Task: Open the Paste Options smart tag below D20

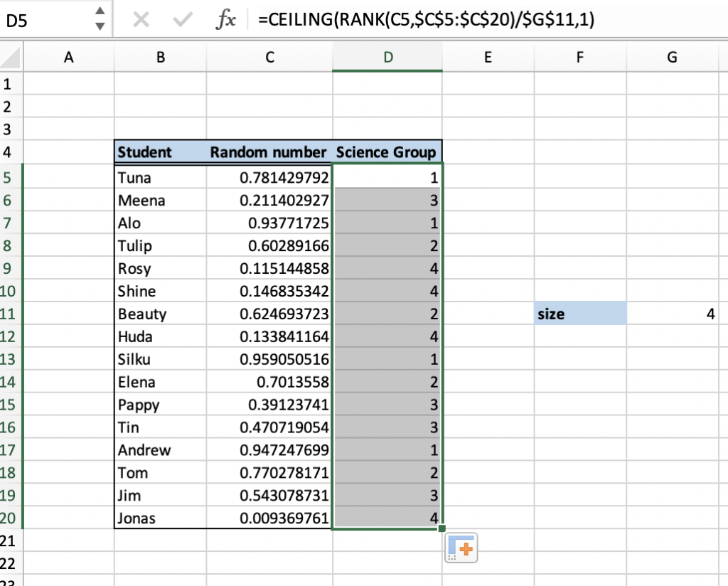Action: (461, 548)
